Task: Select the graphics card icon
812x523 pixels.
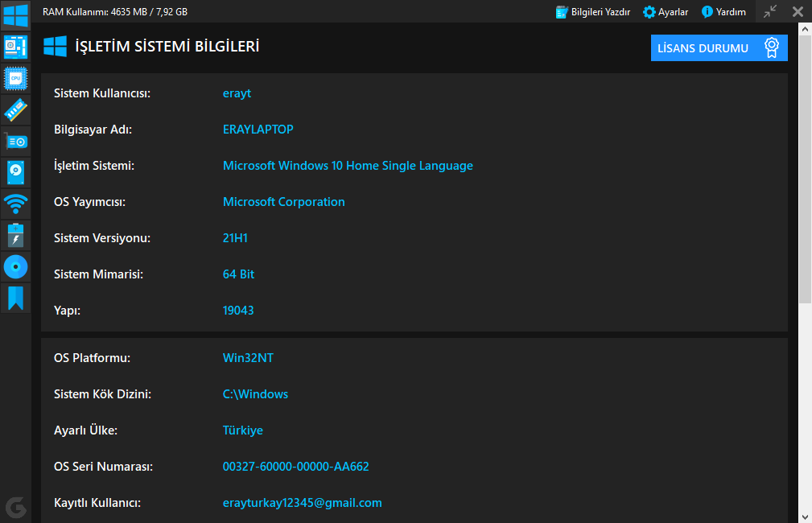Action: click(x=15, y=141)
